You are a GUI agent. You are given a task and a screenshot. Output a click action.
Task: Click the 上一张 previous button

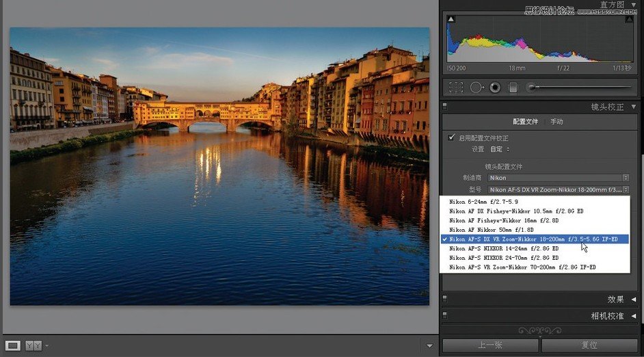coord(490,345)
